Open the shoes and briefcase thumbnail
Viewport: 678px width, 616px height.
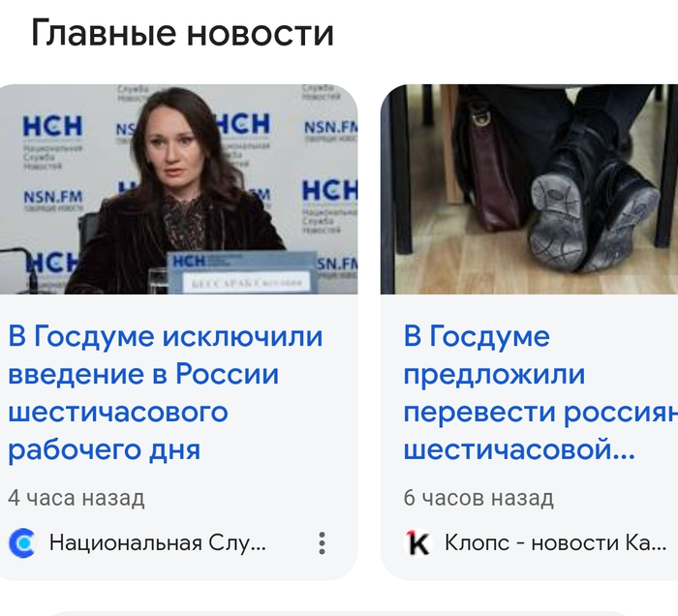[529, 189]
